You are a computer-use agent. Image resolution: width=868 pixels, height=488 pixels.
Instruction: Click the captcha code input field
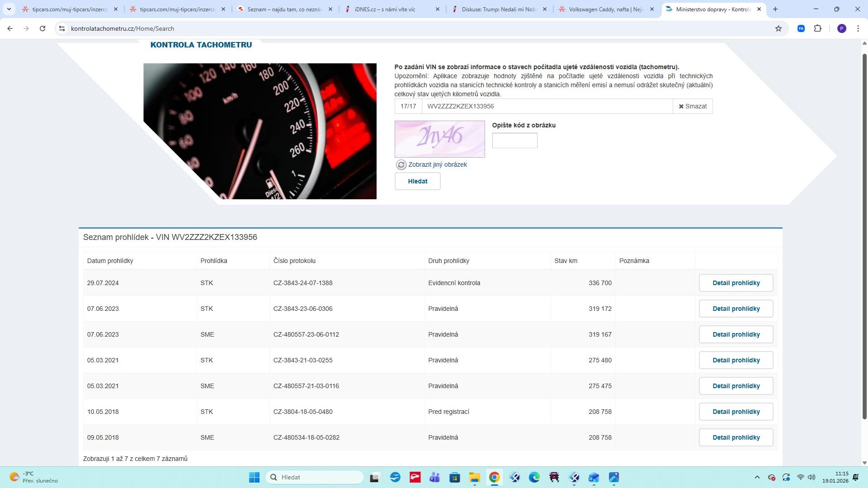[514, 141]
